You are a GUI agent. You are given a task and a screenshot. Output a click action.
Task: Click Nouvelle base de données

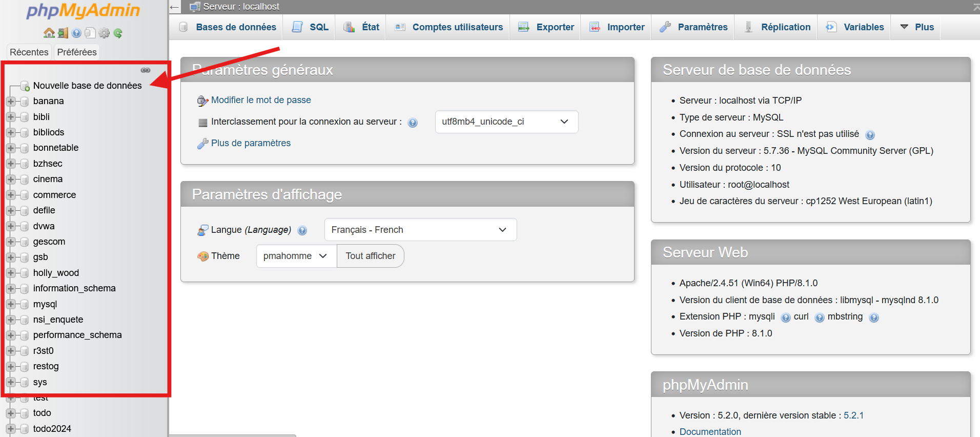point(87,86)
